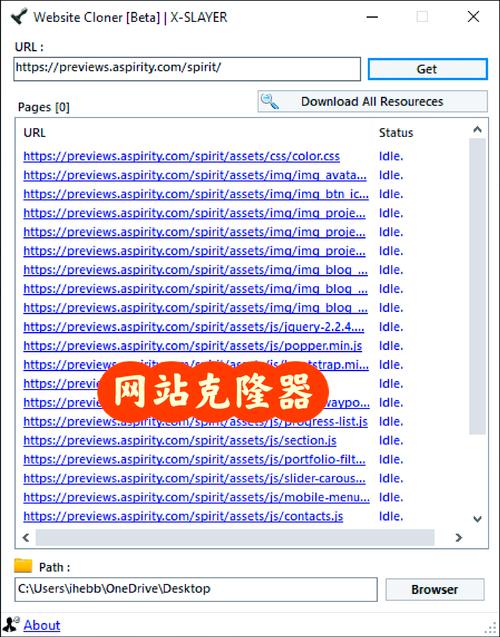Focus the Path input field

tap(196, 589)
